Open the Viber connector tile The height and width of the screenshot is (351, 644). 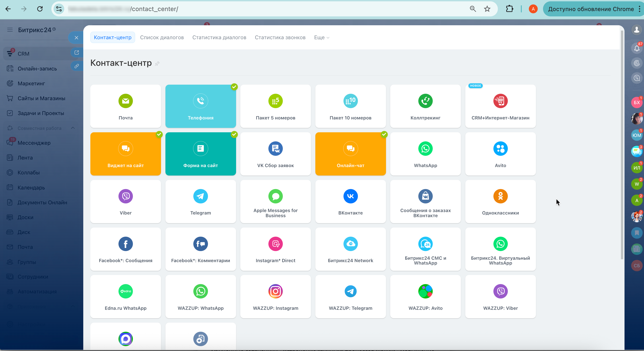(x=126, y=201)
